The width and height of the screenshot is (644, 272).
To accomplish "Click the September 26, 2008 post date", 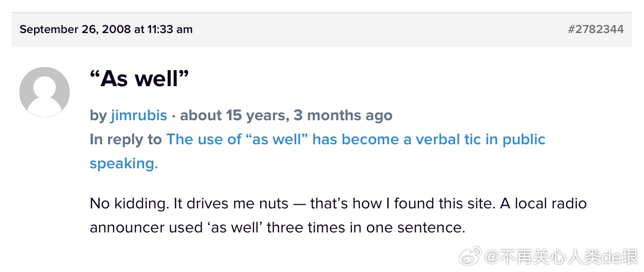I will (75, 29).
